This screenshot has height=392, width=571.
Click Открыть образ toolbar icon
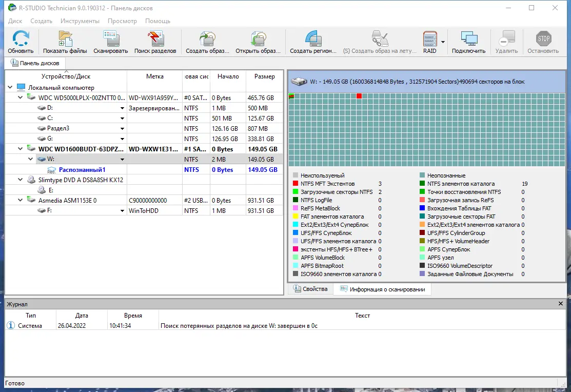pos(258,38)
